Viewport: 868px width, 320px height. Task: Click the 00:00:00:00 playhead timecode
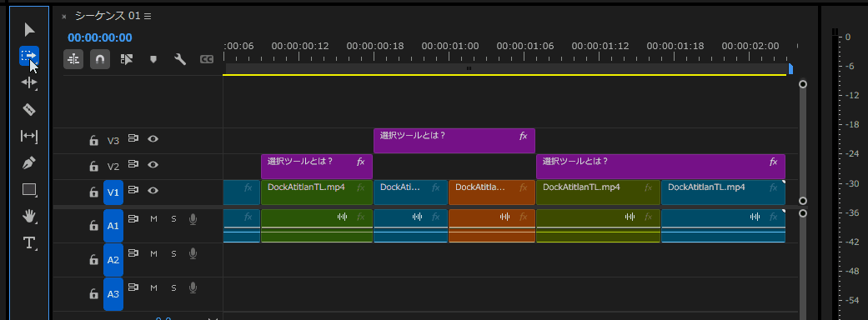coord(100,37)
